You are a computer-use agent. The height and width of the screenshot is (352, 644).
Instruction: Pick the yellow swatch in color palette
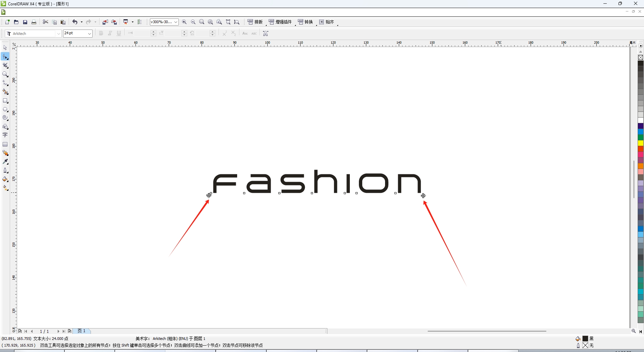641,143
